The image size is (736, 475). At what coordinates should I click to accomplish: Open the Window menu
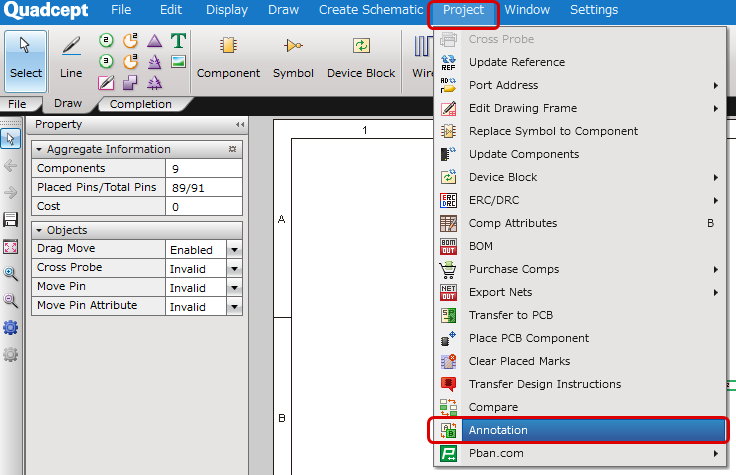pos(527,10)
